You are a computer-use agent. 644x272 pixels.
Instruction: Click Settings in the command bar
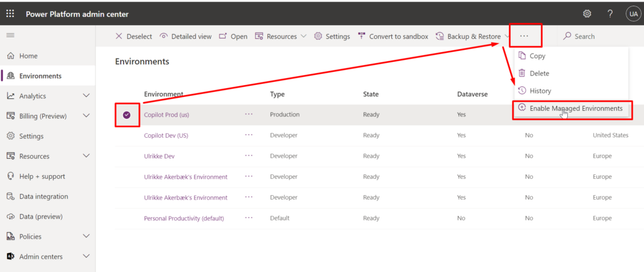click(332, 36)
